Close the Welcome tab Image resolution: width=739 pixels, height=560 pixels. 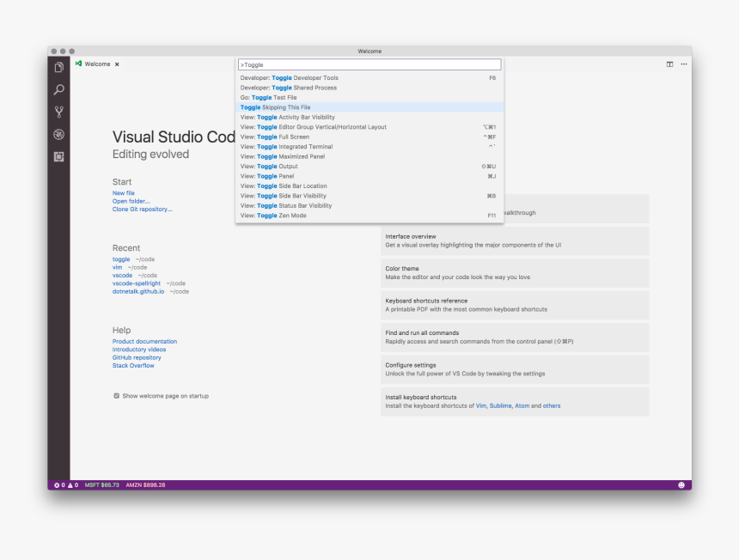click(117, 64)
